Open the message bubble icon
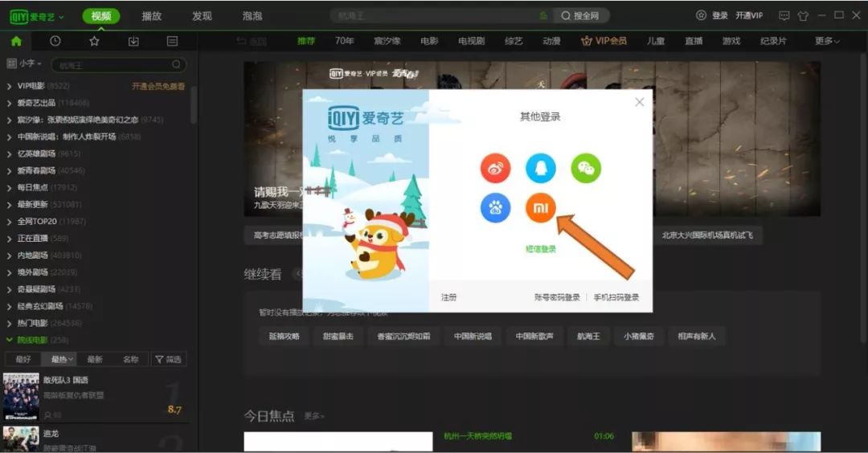 click(784, 15)
